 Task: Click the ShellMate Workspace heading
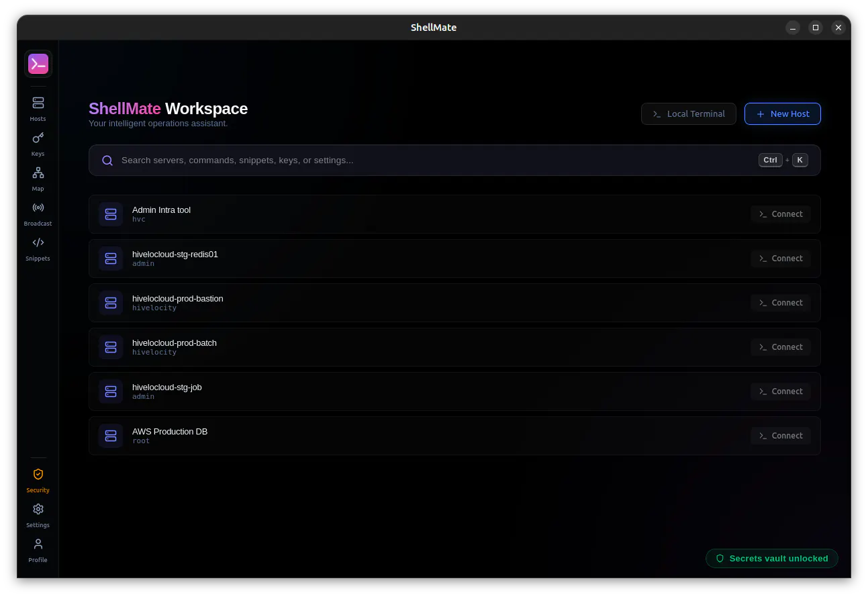click(x=168, y=109)
